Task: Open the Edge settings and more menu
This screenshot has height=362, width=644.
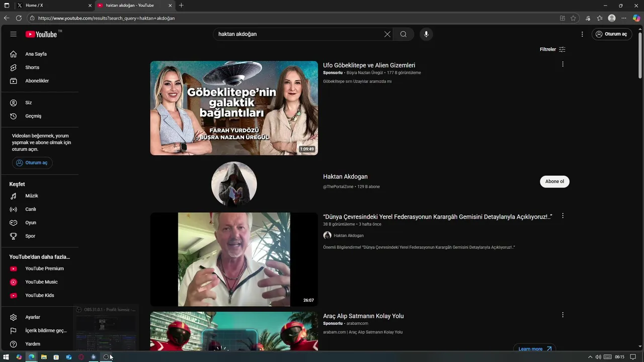Action: point(624,18)
